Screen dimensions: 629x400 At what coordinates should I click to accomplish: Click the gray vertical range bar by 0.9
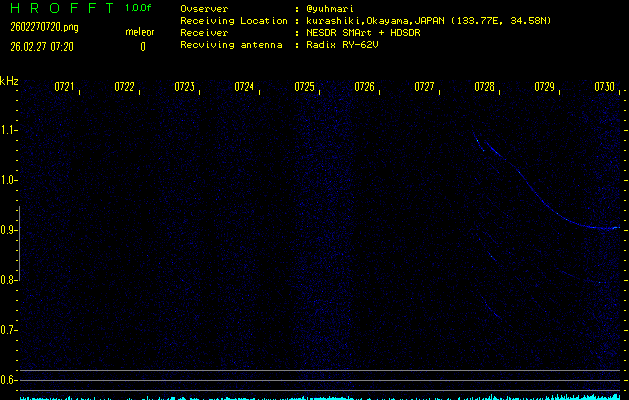click(19, 244)
